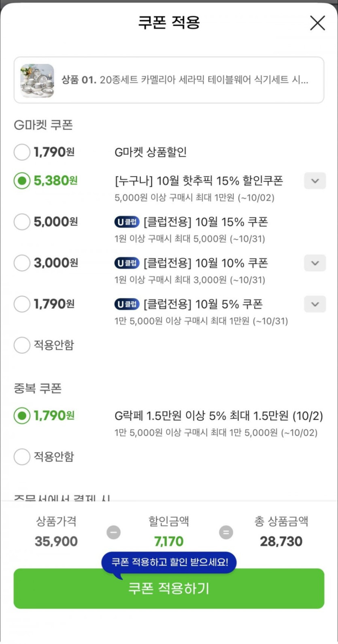
Task: Click the U클럽 badge on 15% coupon
Action: pos(127,222)
